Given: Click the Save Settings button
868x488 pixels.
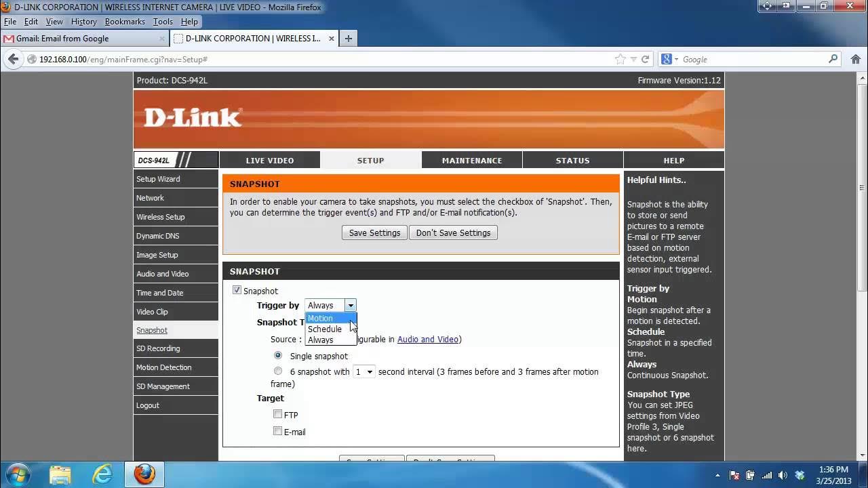Looking at the screenshot, I should [374, 232].
